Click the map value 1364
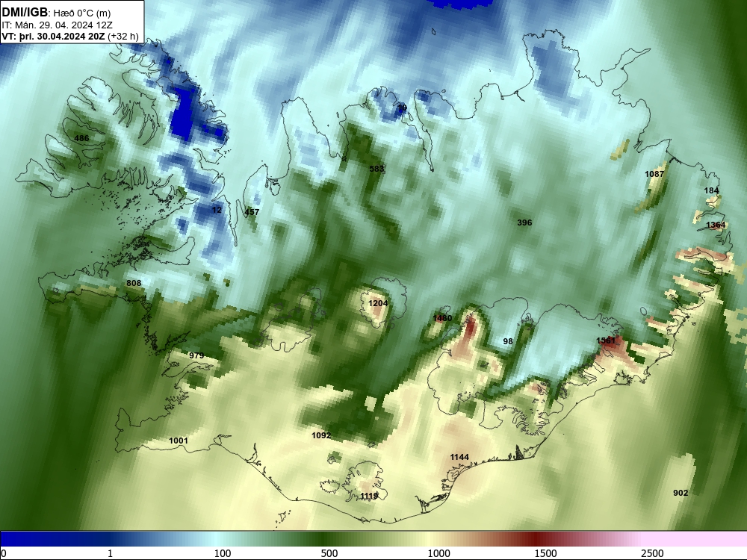The height and width of the screenshot is (560, 747). [x=716, y=225]
